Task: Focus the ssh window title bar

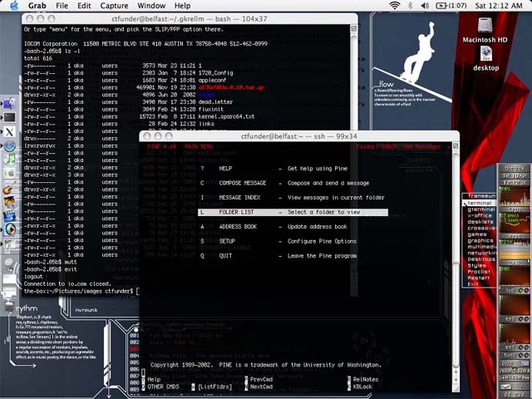Action: (299, 136)
